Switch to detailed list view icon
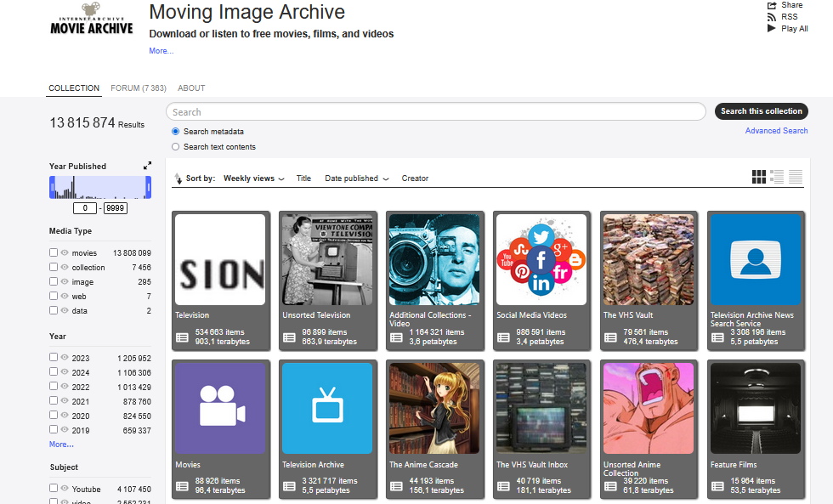The image size is (833, 504). tap(777, 177)
